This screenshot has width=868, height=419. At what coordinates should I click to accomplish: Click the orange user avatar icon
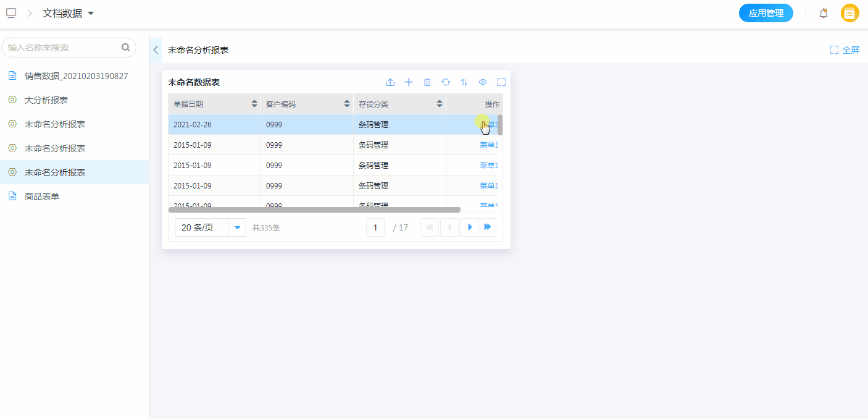coord(850,13)
